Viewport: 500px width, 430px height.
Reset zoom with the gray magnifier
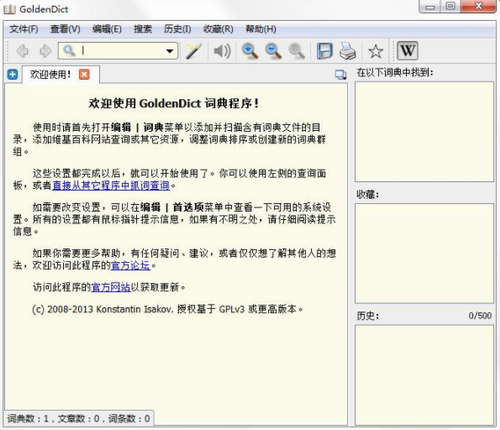(x=296, y=51)
